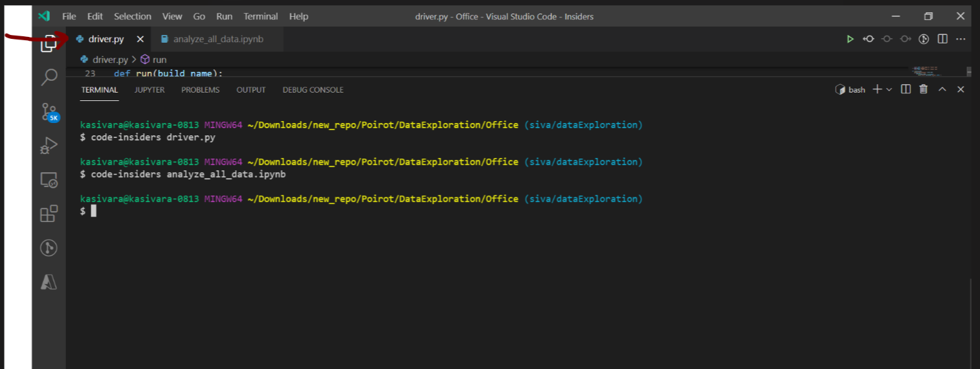Screen dimensions: 980x369
Task: Click the editor vertical scrollbar thumb
Action: click(969, 71)
